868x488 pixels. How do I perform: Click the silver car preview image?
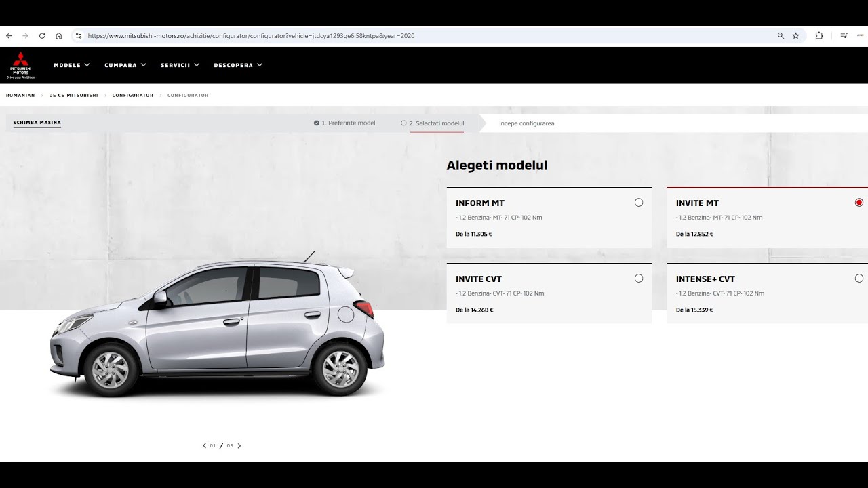tap(217, 324)
